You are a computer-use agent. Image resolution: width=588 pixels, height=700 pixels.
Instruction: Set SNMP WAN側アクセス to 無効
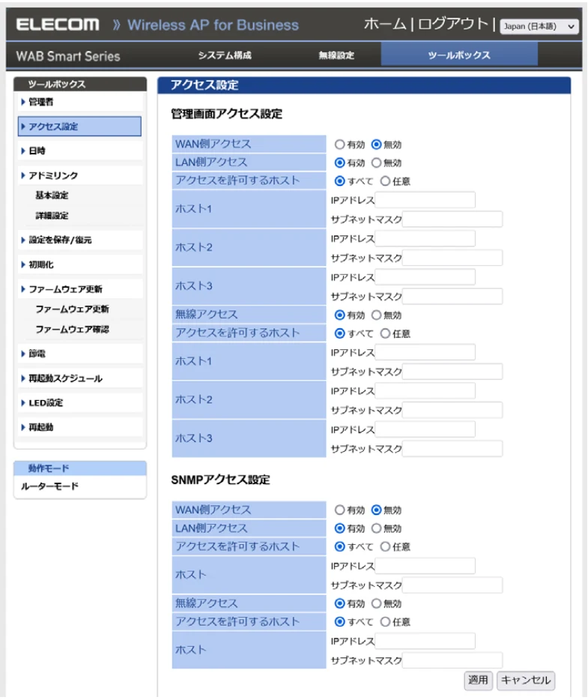tap(376, 510)
